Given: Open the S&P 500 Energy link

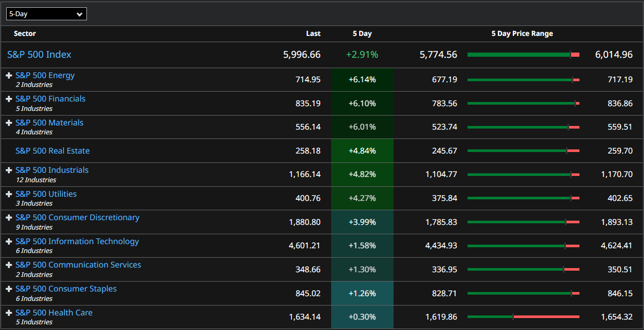Looking at the screenshot, I should point(45,75).
